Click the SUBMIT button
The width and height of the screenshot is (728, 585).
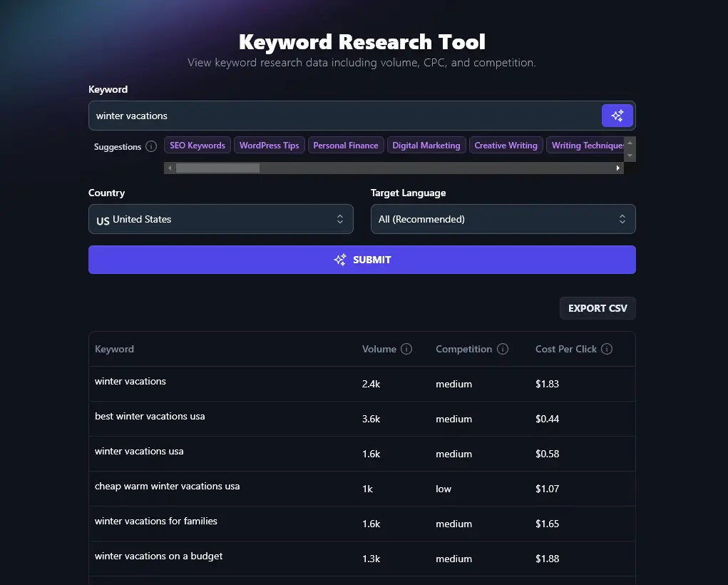tap(362, 260)
